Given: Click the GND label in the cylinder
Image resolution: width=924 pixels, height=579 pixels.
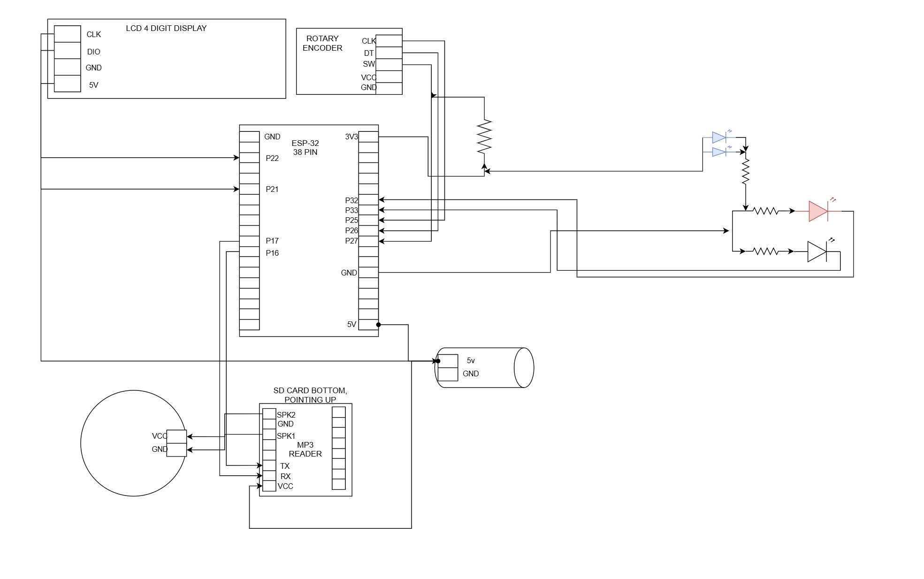Looking at the screenshot, I should point(471,373).
